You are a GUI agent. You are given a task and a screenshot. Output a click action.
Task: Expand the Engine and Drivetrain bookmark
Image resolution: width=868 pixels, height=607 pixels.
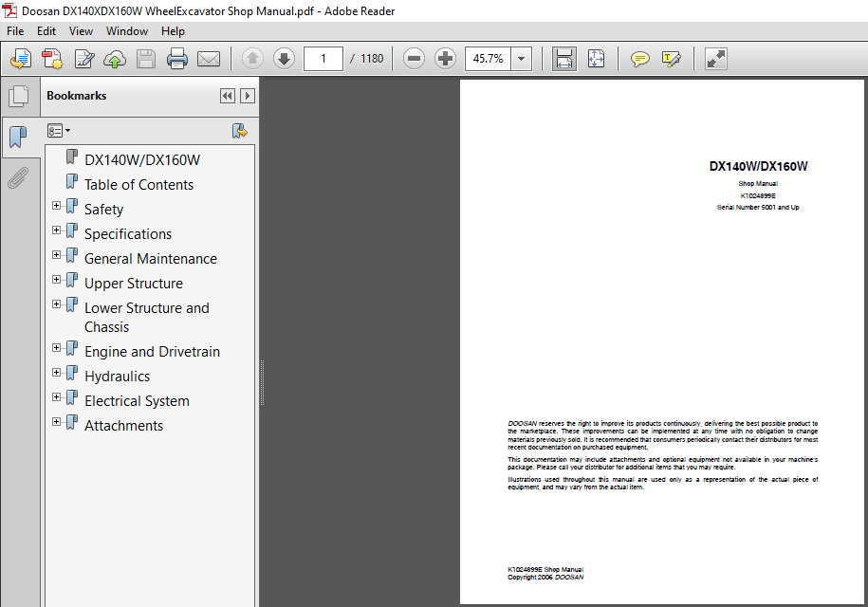(57, 347)
